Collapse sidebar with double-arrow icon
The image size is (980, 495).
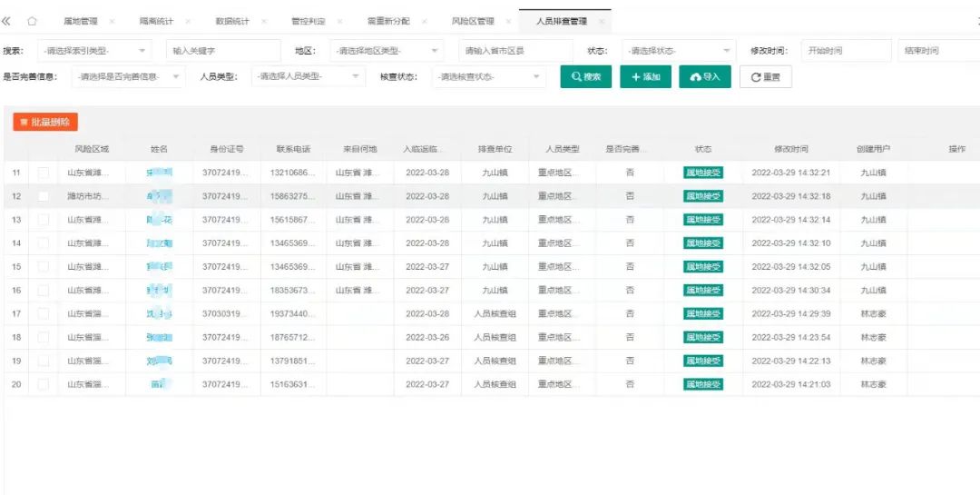coord(7,21)
